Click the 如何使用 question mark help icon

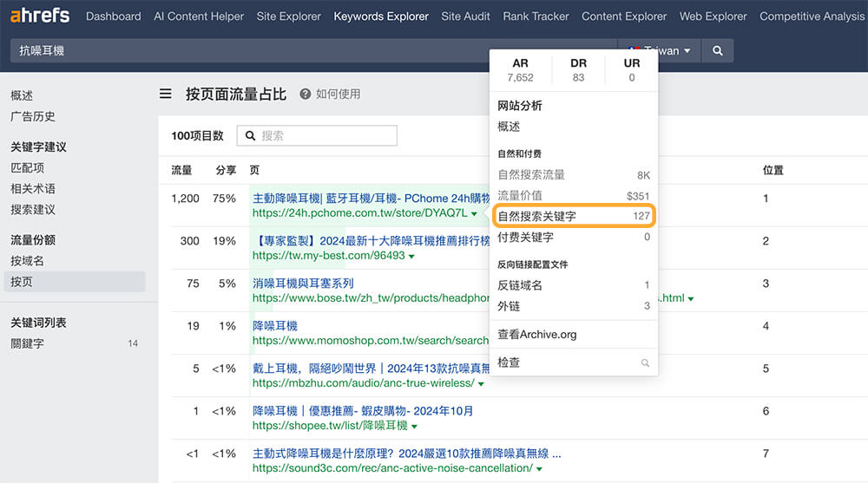pyautogui.click(x=305, y=94)
